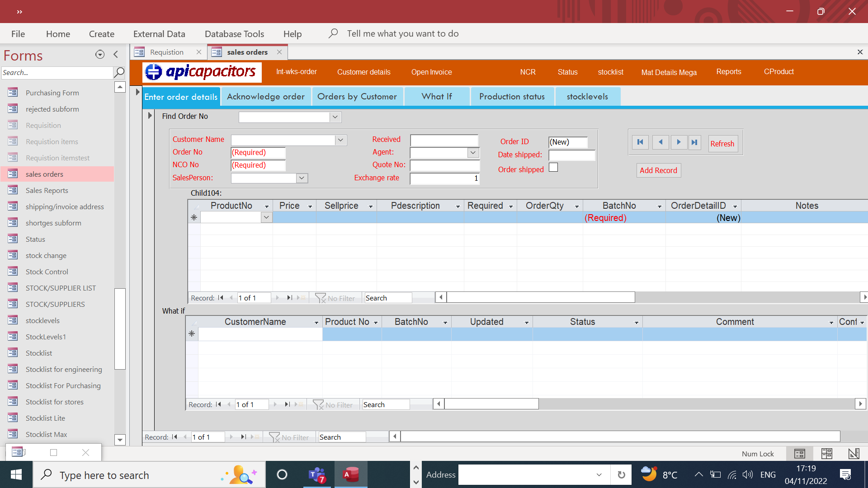Viewport: 868px width, 488px height.
Task: Open the CustomerName column filter arrow
Action: click(316, 323)
